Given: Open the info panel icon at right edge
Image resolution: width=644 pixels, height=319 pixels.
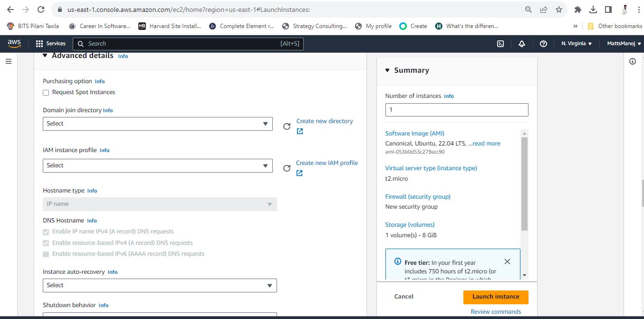Looking at the screenshot, I should pos(632,61).
